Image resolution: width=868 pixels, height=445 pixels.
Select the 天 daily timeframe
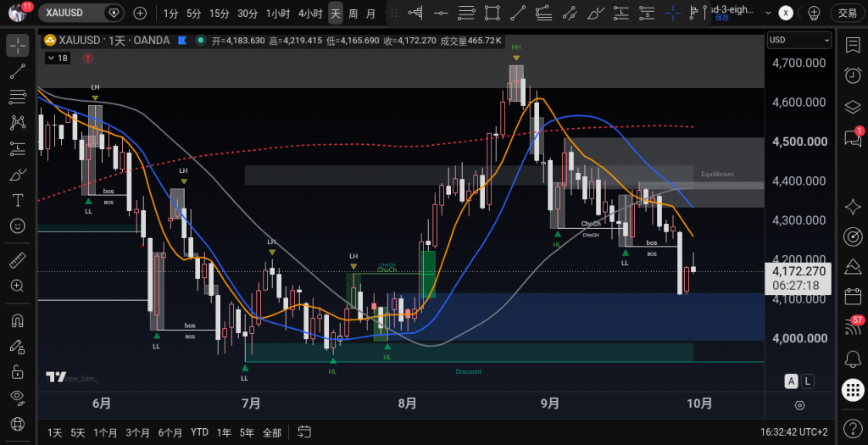[336, 14]
